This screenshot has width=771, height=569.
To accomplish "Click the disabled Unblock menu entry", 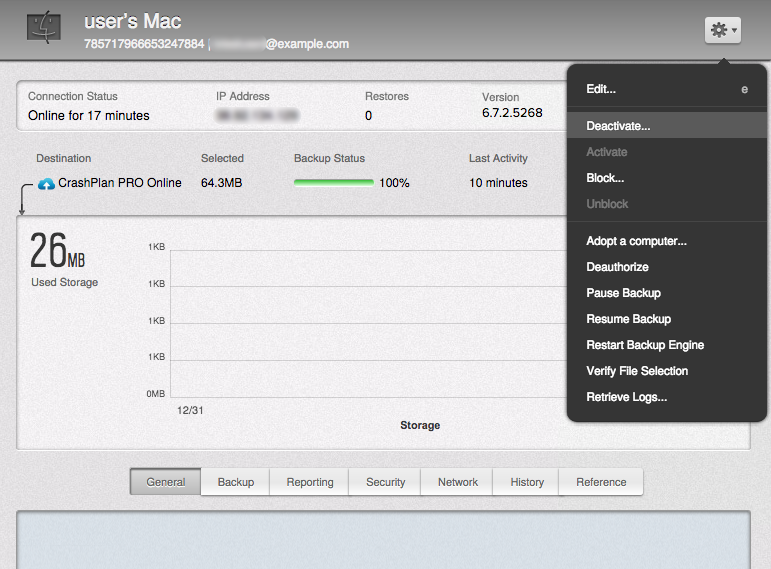I will coord(667,204).
